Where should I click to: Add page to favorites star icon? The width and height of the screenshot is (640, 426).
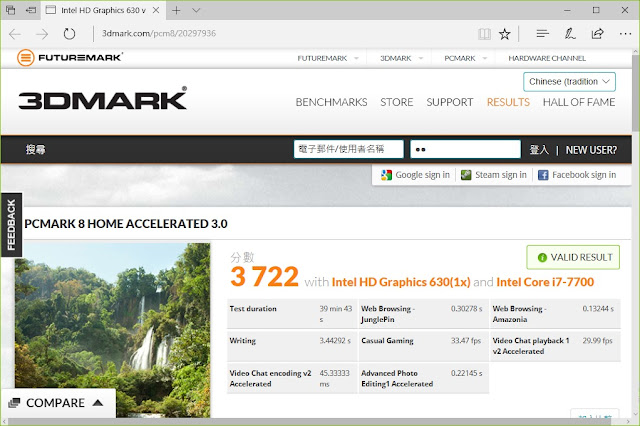pos(505,34)
